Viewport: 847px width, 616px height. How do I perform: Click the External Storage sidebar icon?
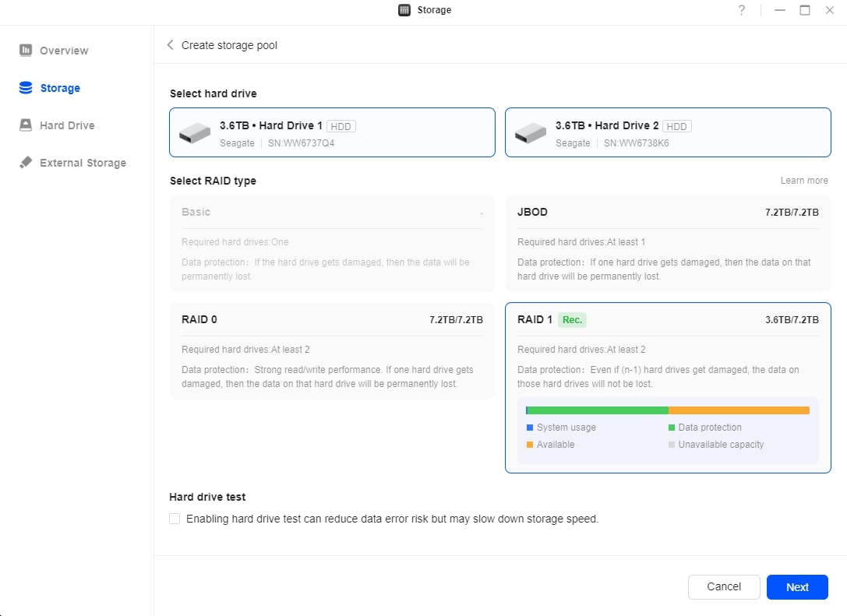[26, 163]
